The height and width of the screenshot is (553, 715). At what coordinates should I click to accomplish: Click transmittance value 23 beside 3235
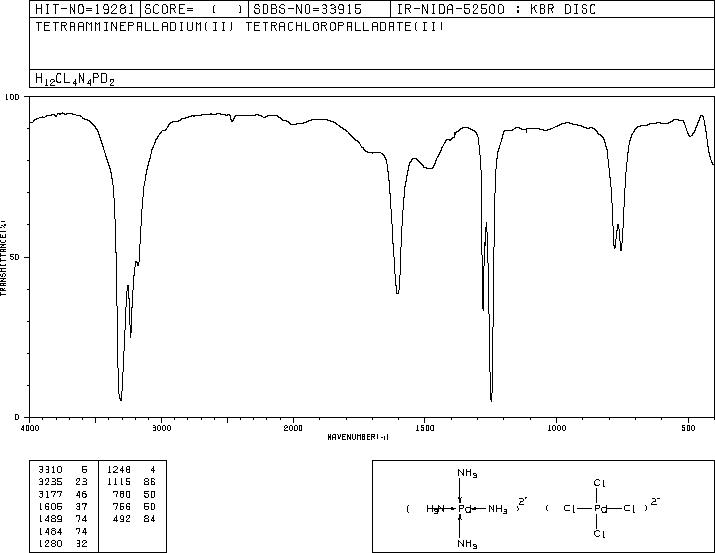tap(82, 482)
